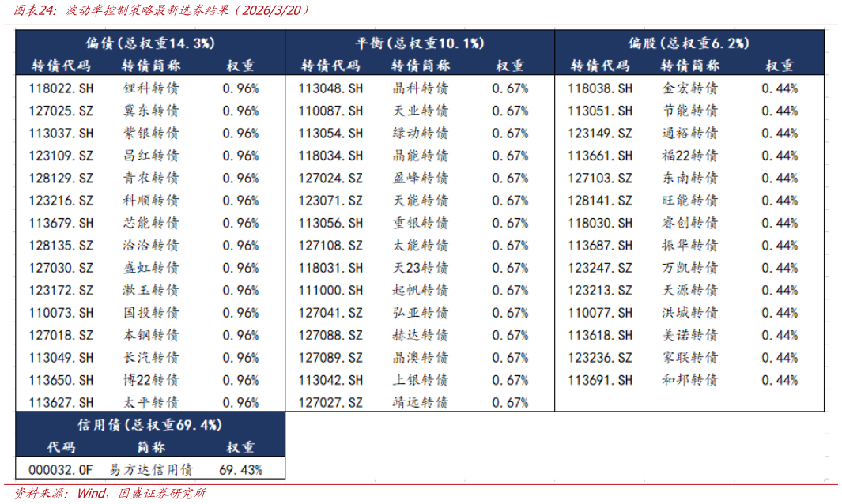Click the bond name 国投转债
This screenshot has height=504, width=842.
(151, 313)
